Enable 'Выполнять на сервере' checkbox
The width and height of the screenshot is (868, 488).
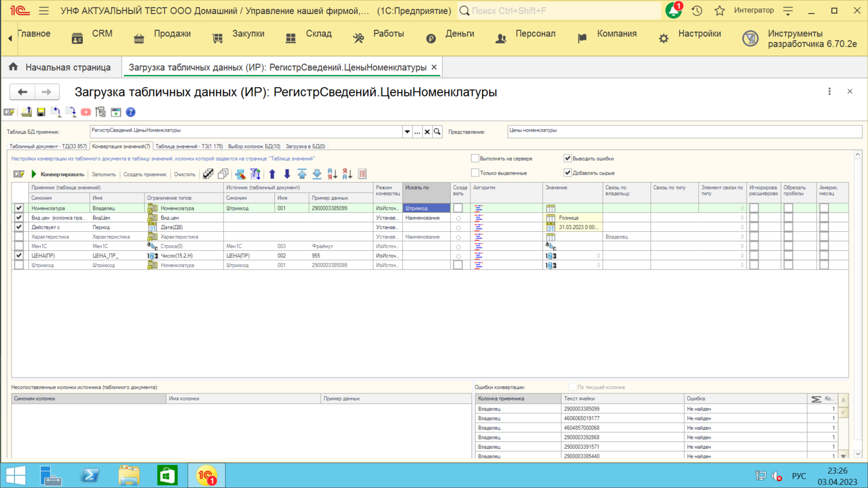click(475, 158)
